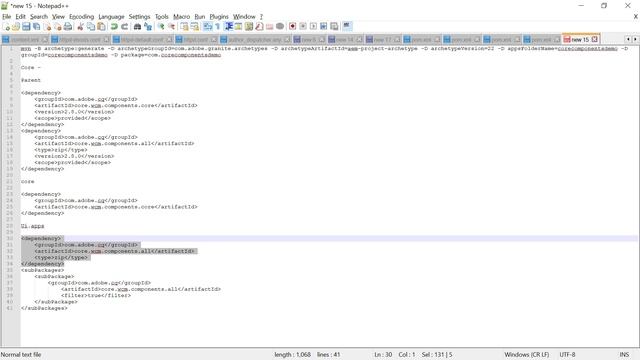
Task: Open the Macro menu
Action: 182,17
